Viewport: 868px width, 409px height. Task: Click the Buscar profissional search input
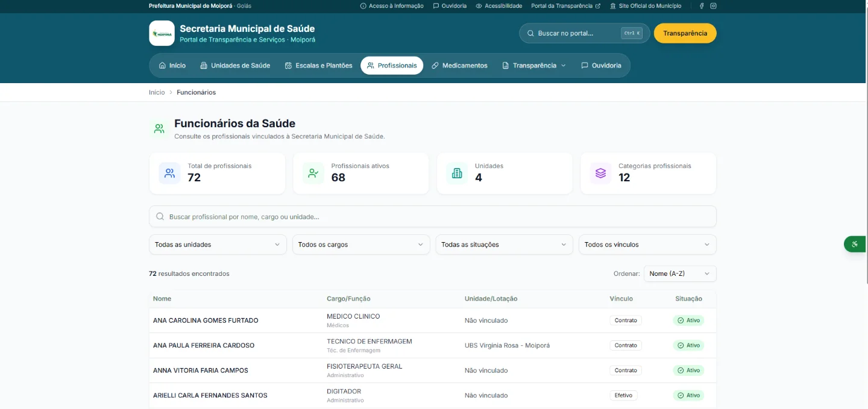click(433, 217)
